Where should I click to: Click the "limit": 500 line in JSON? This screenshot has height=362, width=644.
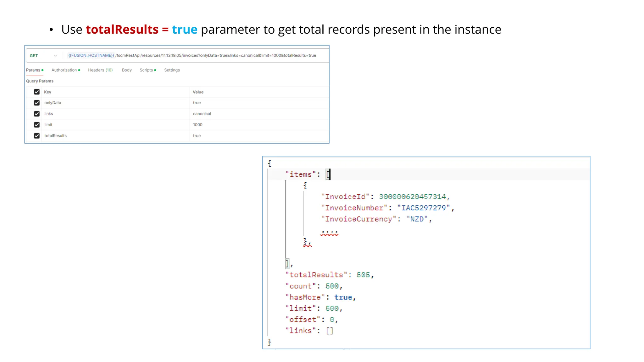coord(314,309)
